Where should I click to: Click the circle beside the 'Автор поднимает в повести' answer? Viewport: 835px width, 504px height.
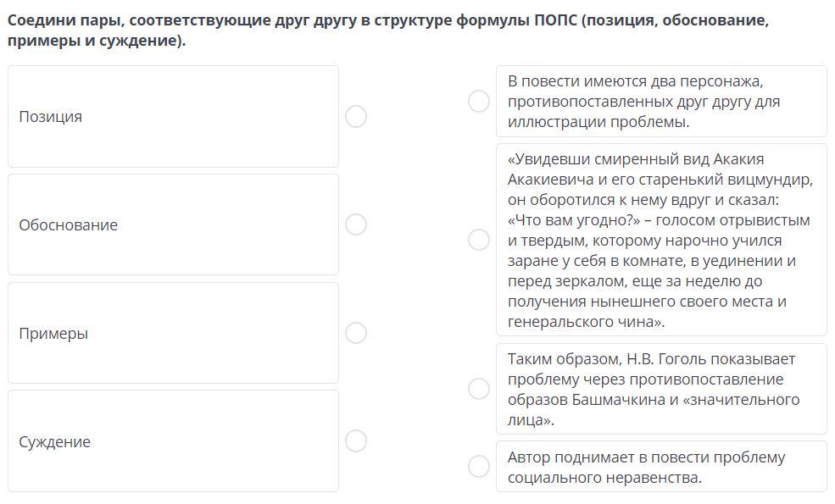[479, 466]
